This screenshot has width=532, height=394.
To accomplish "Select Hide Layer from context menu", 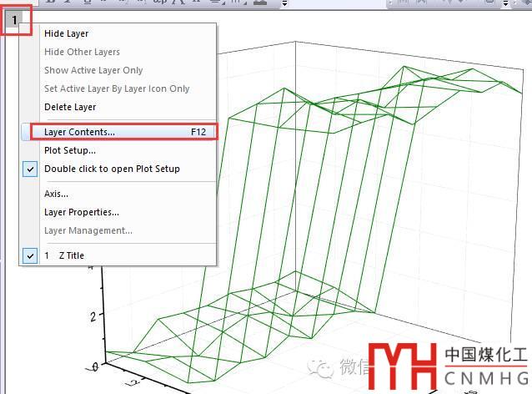I will 66,33.
